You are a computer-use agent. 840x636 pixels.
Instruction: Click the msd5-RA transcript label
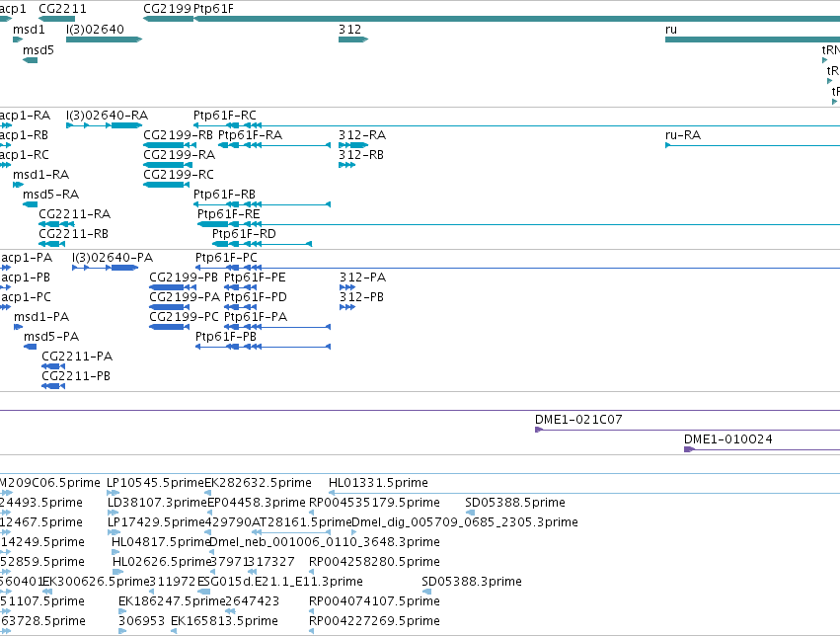[x=50, y=195]
